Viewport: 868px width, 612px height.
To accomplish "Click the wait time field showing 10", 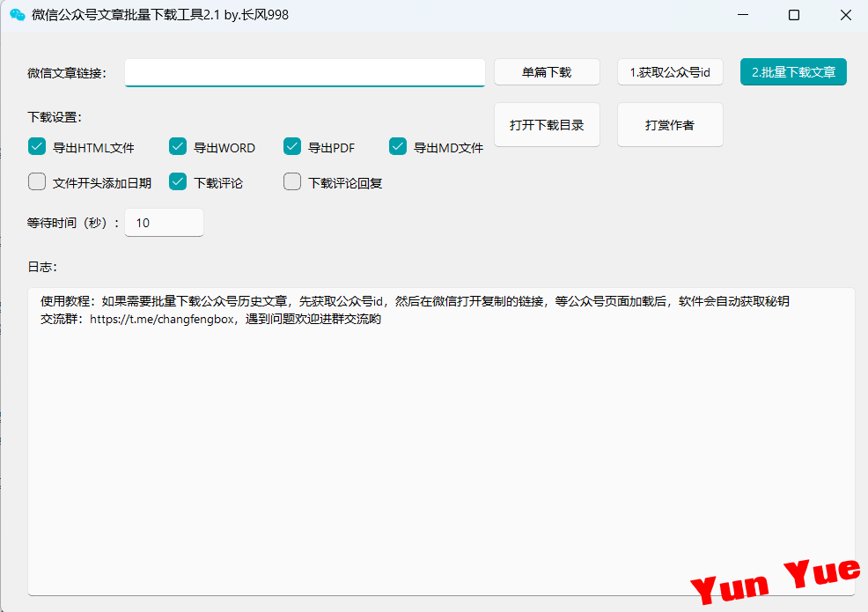I will [165, 223].
